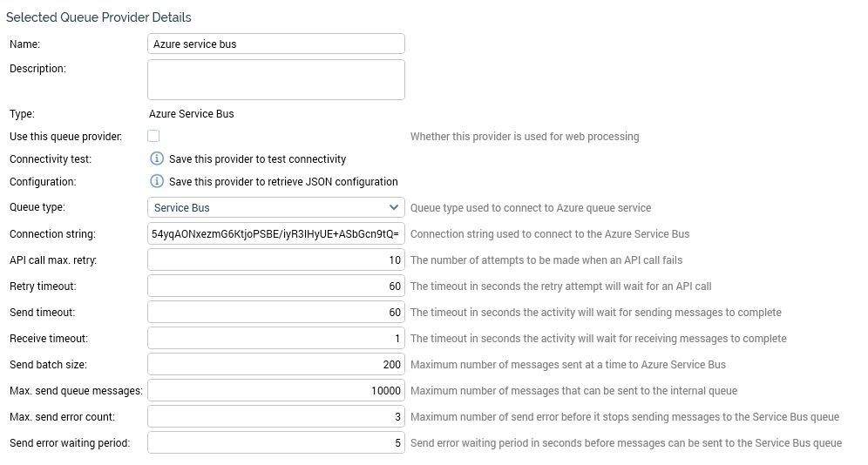Screen dimensions: 868x465
Task: Click Save this provider to retrieve JSON text
Action: [x=283, y=182]
